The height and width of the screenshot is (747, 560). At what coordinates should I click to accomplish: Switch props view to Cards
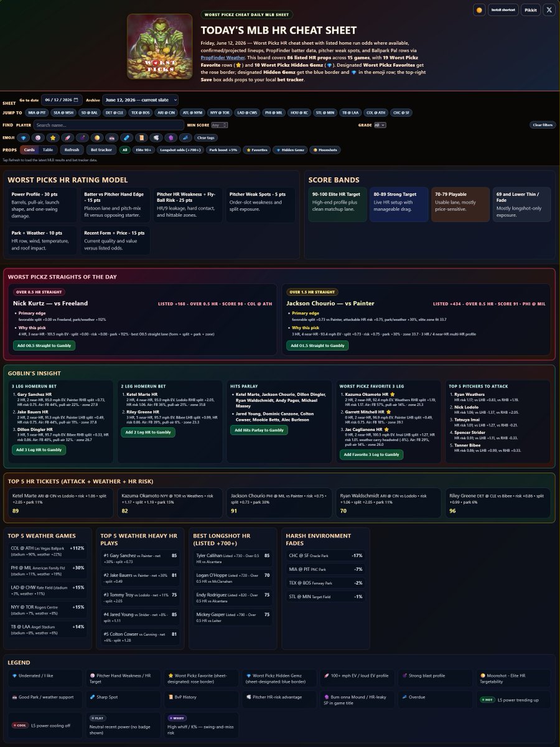coord(29,150)
